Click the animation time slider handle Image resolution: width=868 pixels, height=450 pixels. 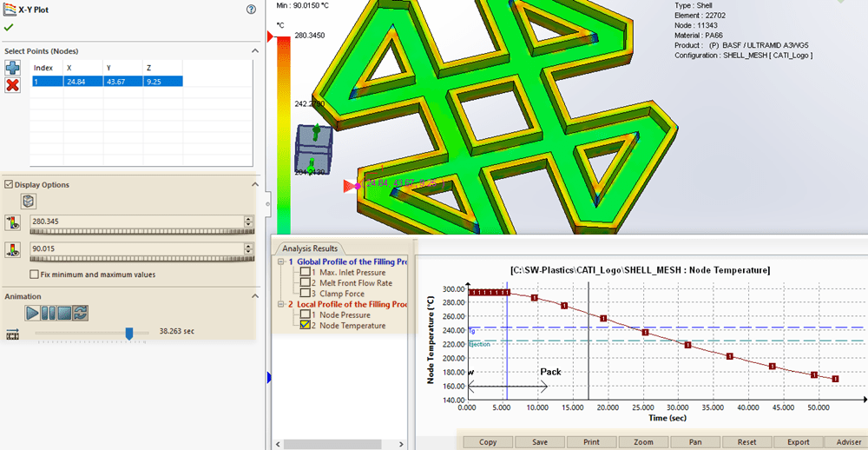coord(129,333)
